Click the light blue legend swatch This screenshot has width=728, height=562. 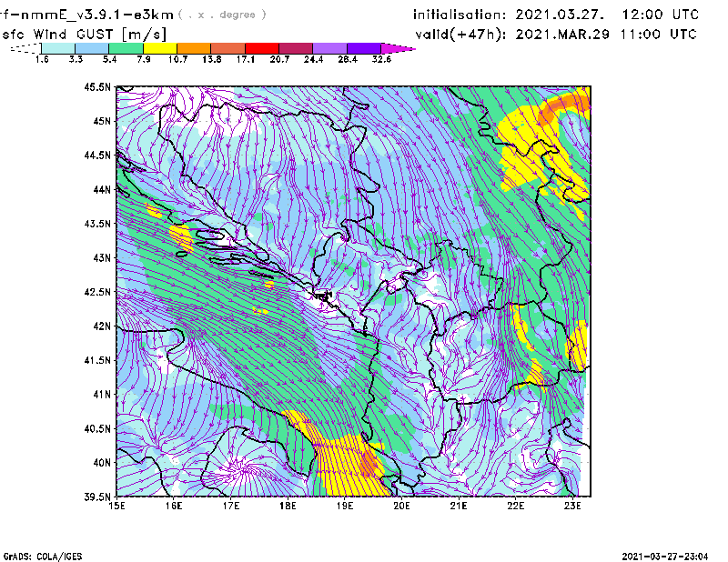click(92, 48)
